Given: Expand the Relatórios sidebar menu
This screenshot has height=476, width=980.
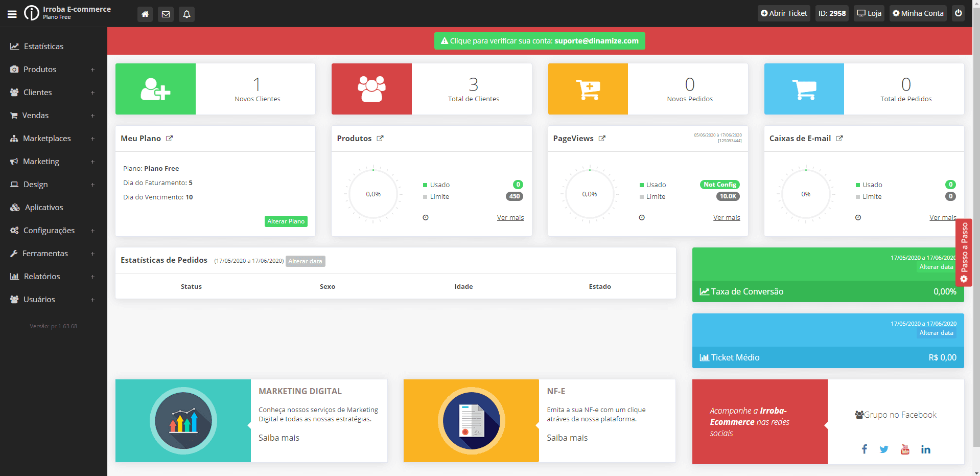Looking at the screenshot, I should [x=54, y=277].
